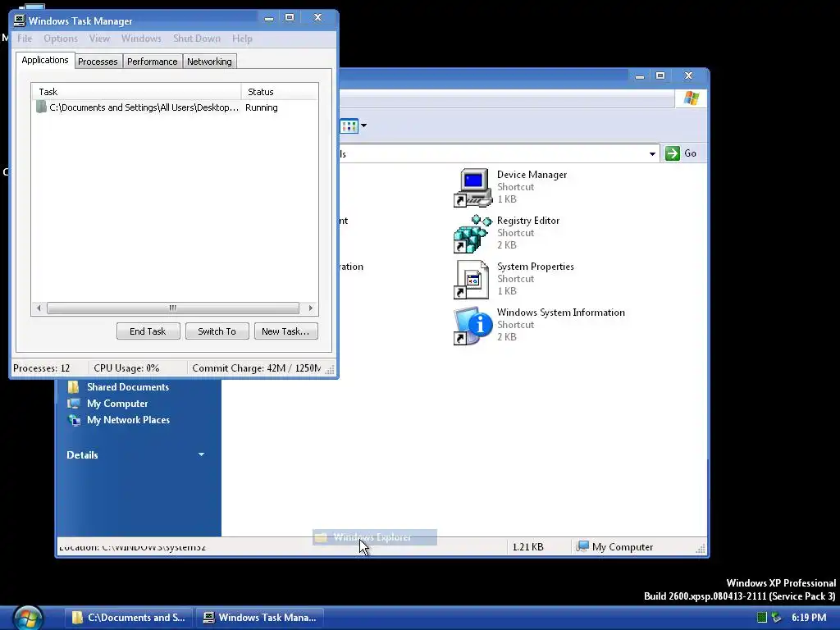840x630 pixels.
Task: Click the Go button label
Action: [691, 153]
